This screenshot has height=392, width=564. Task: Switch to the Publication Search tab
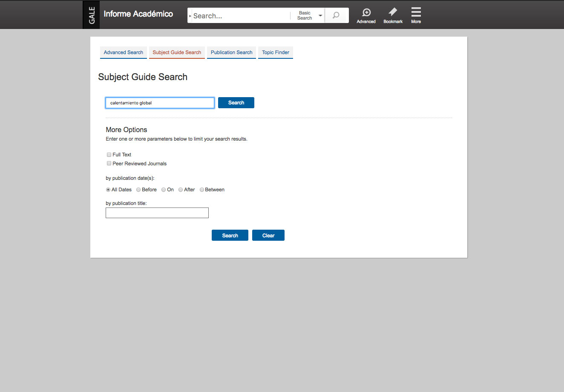coord(231,52)
